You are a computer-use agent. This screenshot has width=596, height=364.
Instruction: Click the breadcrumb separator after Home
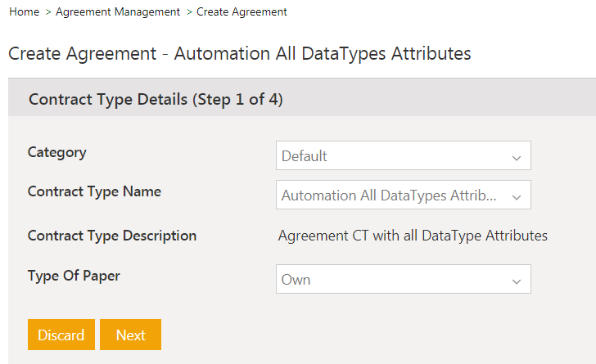coord(48,12)
